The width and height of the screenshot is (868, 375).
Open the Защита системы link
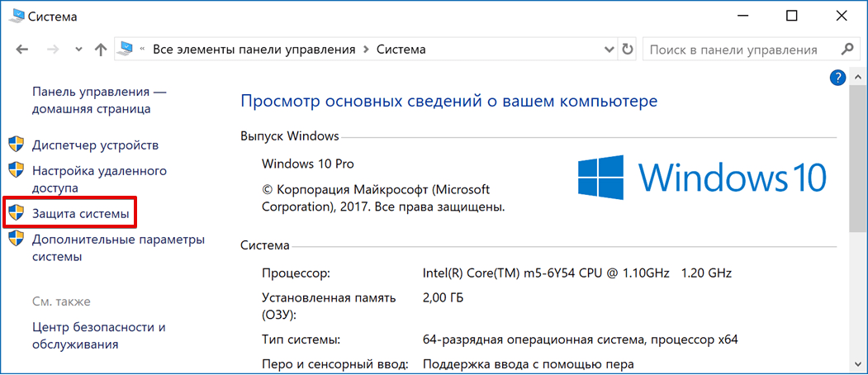(x=81, y=214)
